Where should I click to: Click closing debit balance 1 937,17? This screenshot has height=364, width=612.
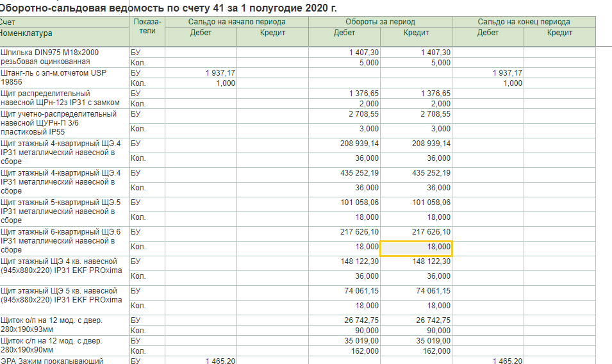pyautogui.click(x=507, y=73)
